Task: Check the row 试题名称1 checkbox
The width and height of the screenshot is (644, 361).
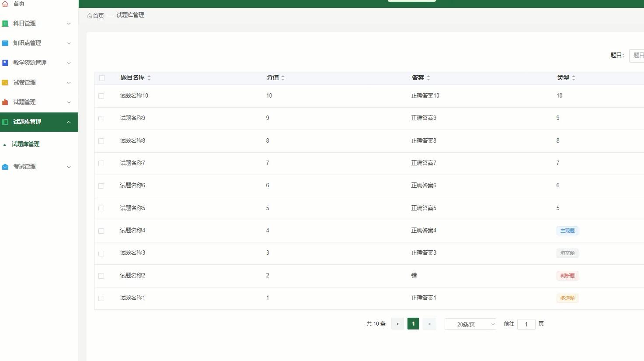Action: 101,298
